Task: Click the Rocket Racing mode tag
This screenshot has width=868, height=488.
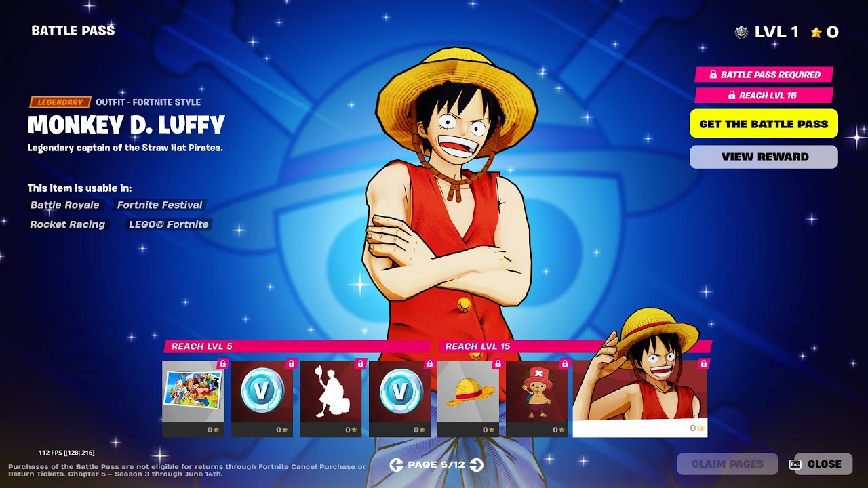Action: click(68, 224)
